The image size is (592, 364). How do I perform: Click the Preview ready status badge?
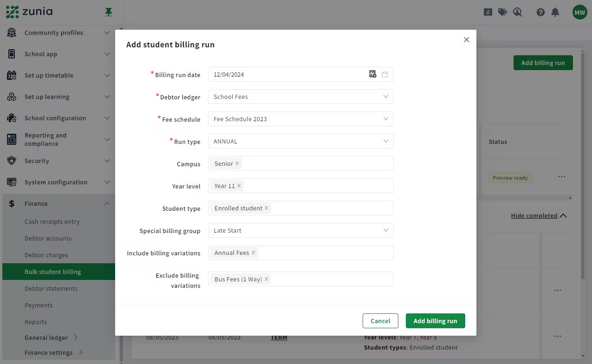[510, 178]
